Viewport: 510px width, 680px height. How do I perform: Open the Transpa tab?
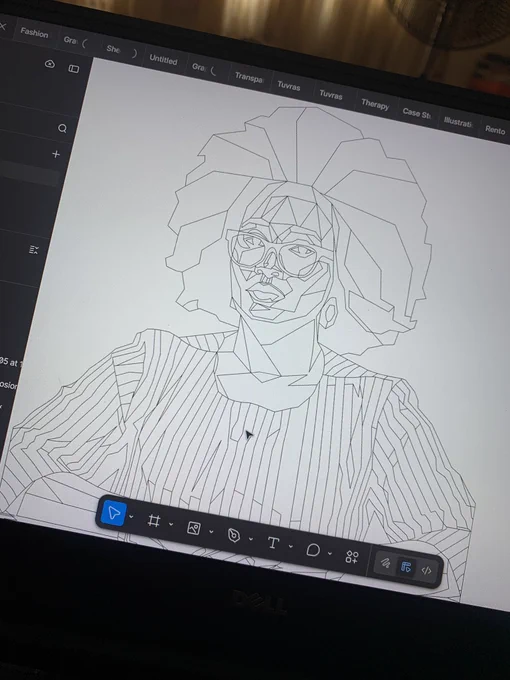(249, 78)
